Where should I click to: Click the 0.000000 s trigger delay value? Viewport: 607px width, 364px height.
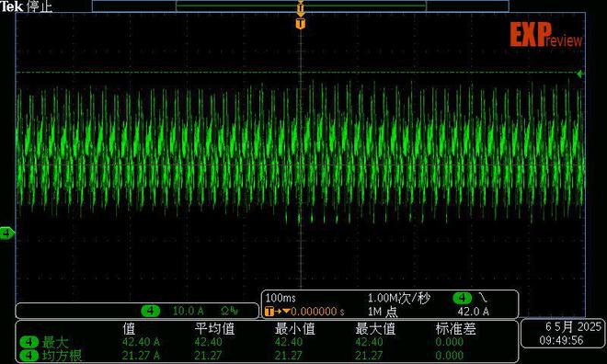click(x=317, y=312)
